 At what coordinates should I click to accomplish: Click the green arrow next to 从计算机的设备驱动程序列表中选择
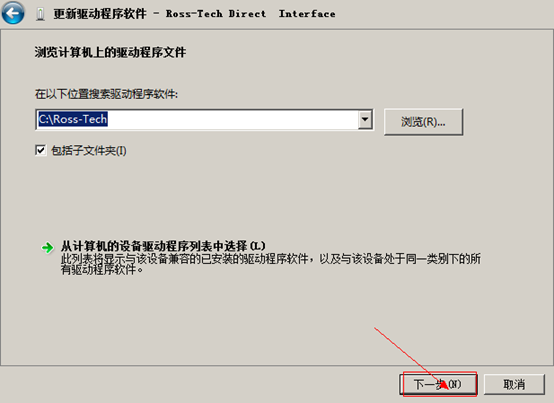coord(47,247)
